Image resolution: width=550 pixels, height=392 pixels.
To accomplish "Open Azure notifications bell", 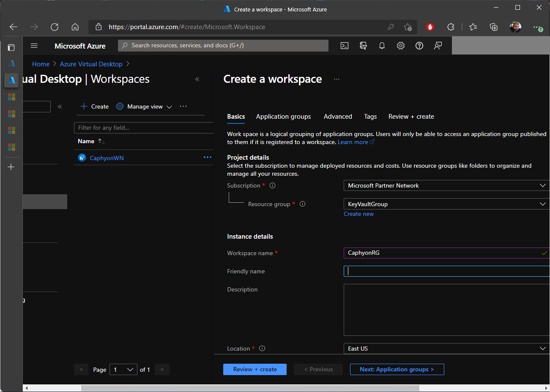I will (x=382, y=46).
